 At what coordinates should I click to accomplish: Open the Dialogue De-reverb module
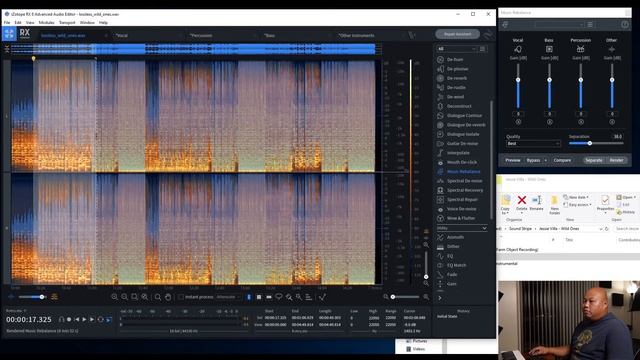click(x=466, y=125)
